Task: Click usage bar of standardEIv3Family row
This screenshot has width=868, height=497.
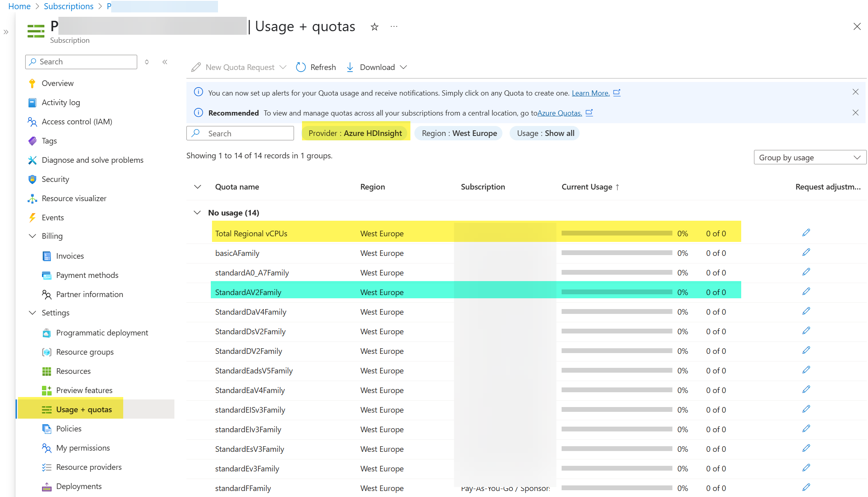Action: coord(617,429)
